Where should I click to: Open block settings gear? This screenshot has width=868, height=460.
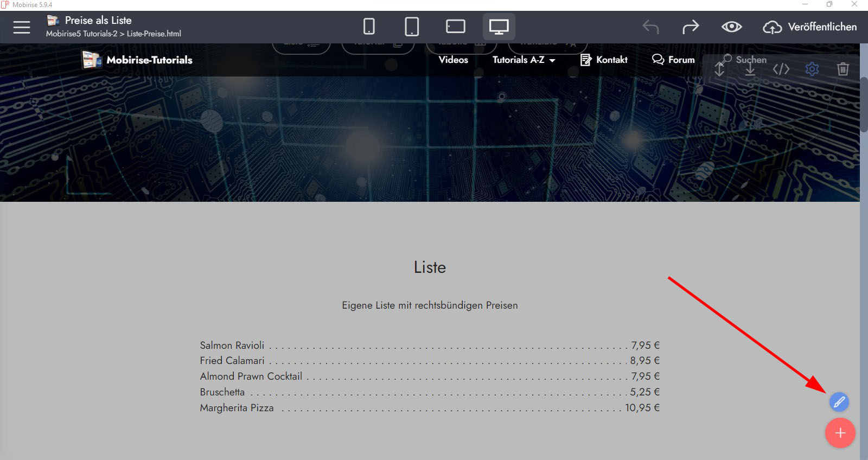coord(812,69)
